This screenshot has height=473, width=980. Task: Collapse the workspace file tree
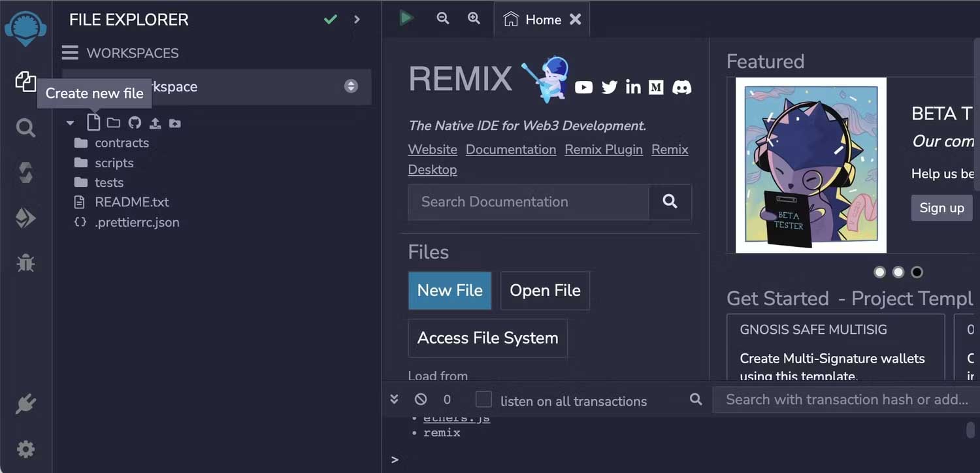[x=70, y=122]
